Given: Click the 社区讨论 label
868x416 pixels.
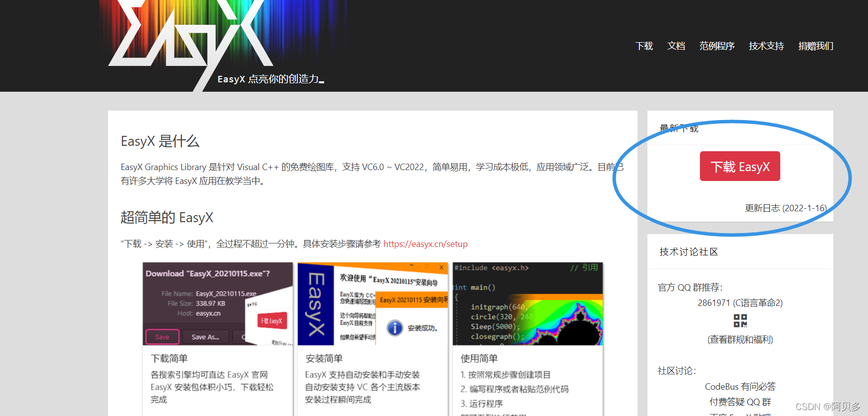Looking at the screenshot, I should point(677,371).
